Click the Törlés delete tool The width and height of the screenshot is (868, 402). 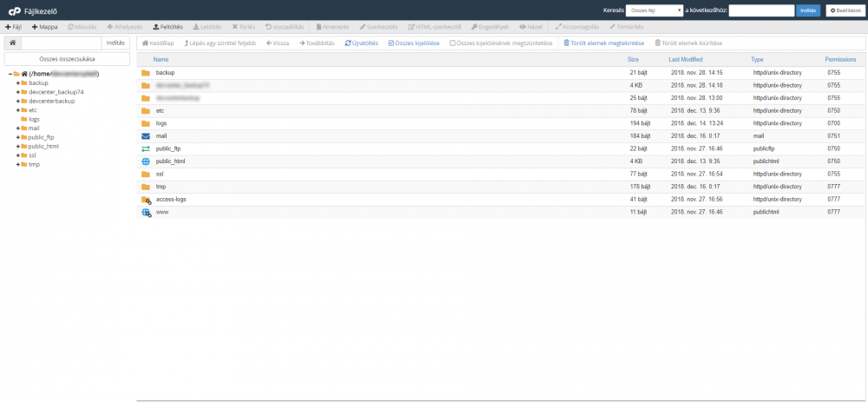(244, 27)
